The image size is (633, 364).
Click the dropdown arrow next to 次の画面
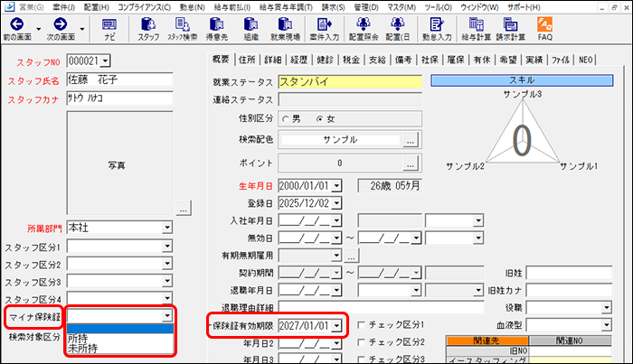pyautogui.click(x=82, y=29)
